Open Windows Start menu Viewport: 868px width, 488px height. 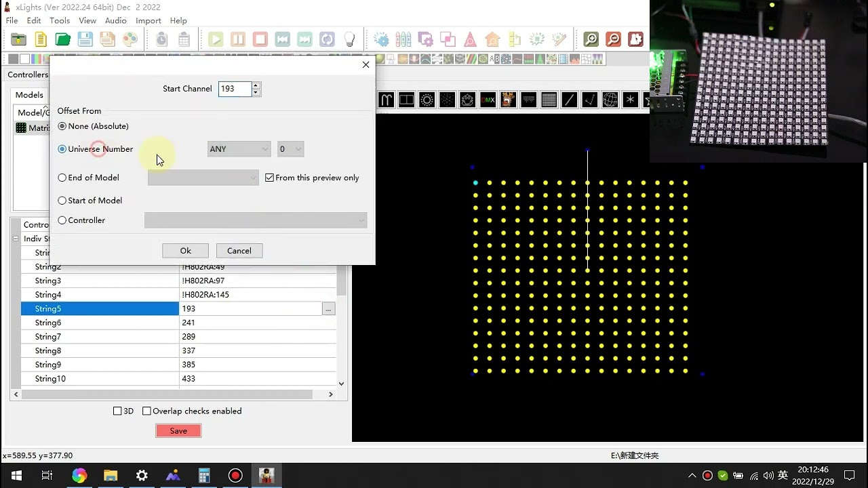16,475
